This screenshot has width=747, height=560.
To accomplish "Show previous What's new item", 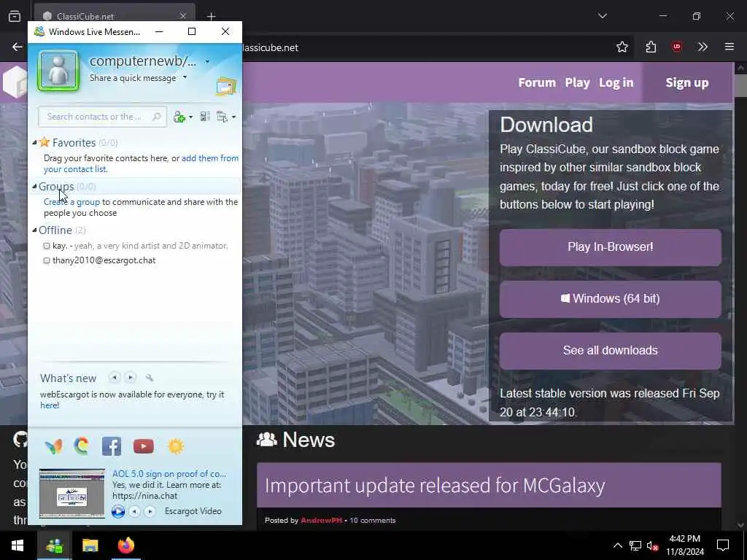I will pyautogui.click(x=115, y=377).
